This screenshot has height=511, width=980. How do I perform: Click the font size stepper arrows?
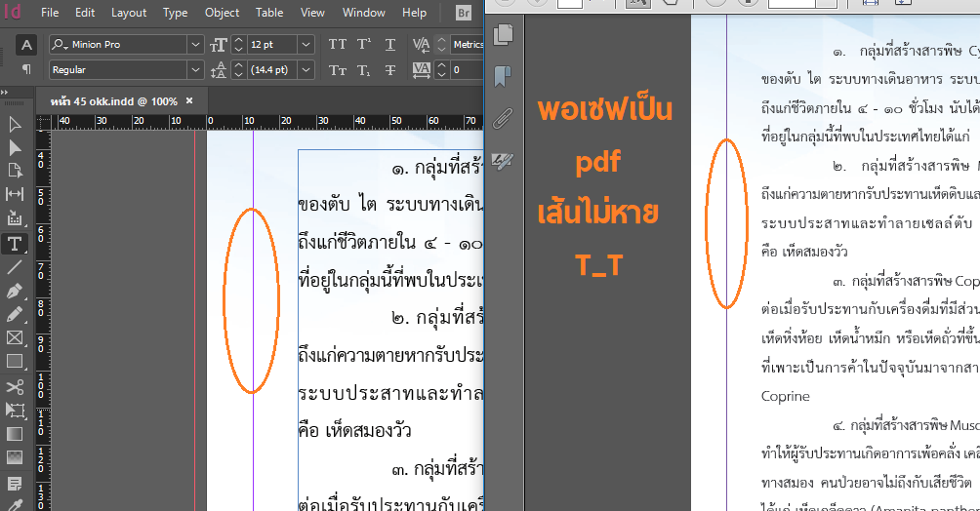(x=238, y=44)
